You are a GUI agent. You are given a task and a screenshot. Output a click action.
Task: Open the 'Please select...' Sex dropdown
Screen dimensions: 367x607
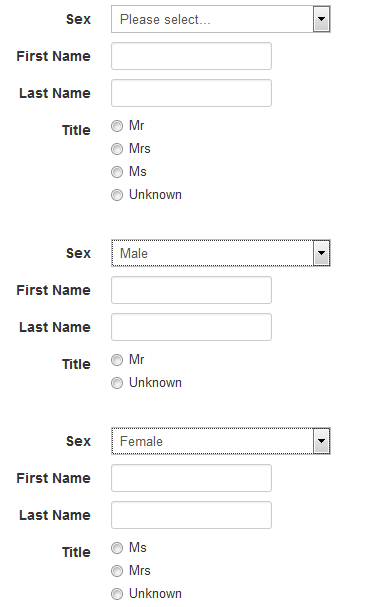coord(221,19)
